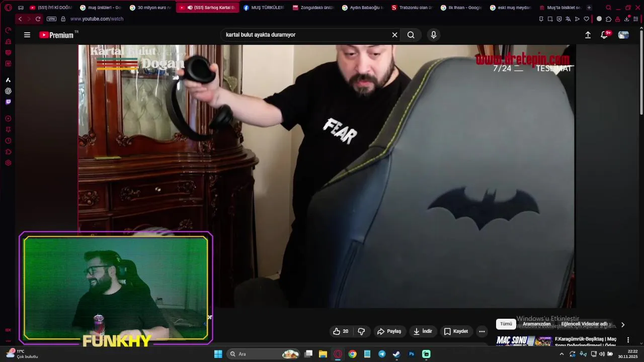Like the video with thumbs up
This screenshot has height=362, width=644.
click(341, 331)
